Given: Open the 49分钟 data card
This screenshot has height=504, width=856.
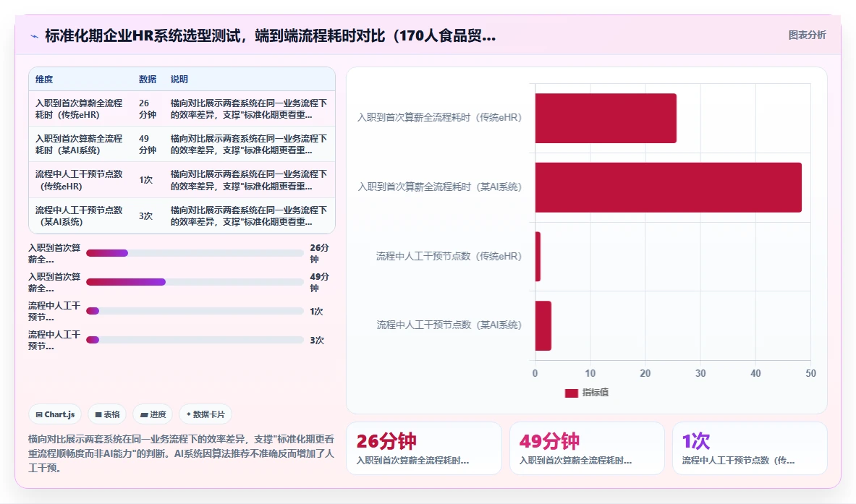Looking at the screenshot, I should [587, 448].
